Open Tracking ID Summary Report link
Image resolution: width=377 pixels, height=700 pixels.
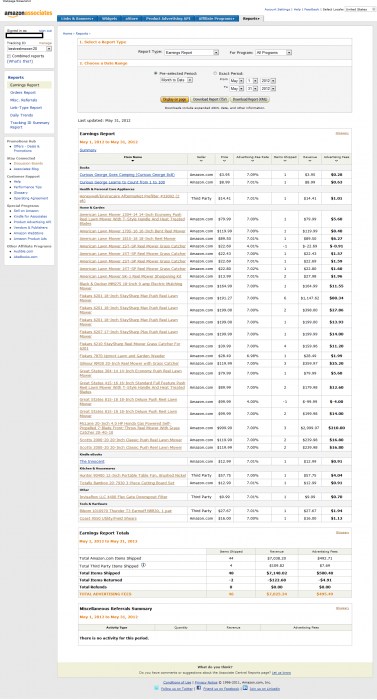[29, 125]
